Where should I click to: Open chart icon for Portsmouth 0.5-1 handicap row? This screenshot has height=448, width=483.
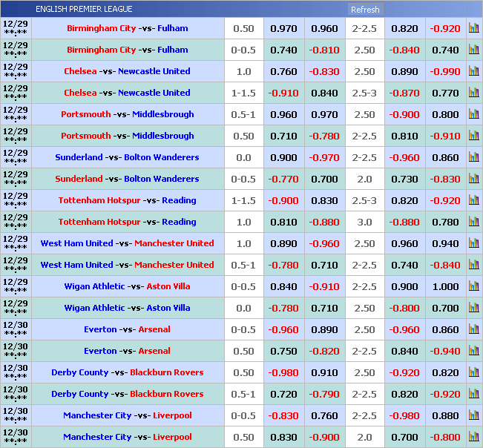tap(473, 114)
